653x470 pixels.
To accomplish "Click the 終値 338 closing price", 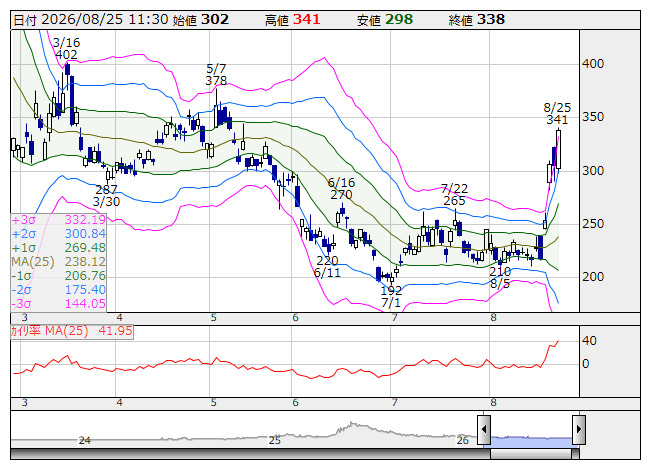I will [x=477, y=20].
